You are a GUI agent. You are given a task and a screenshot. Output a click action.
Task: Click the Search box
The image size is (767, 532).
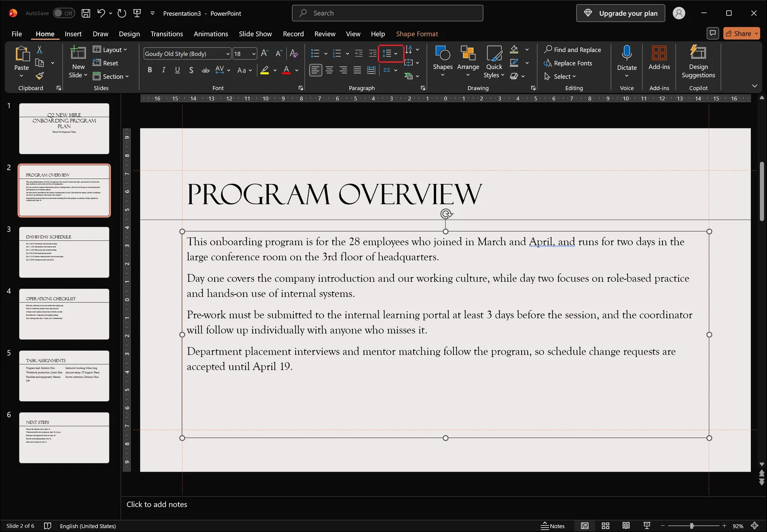[x=387, y=13]
